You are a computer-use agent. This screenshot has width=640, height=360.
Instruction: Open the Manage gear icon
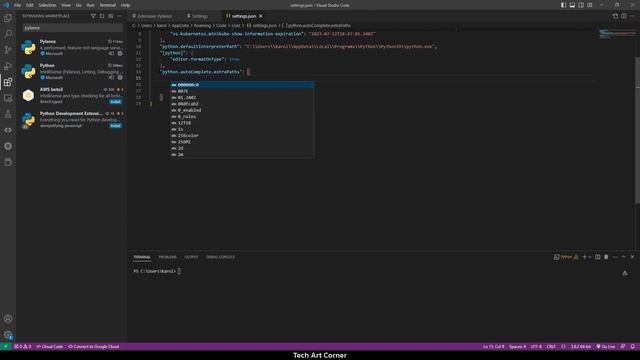pyautogui.click(x=8, y=335)
